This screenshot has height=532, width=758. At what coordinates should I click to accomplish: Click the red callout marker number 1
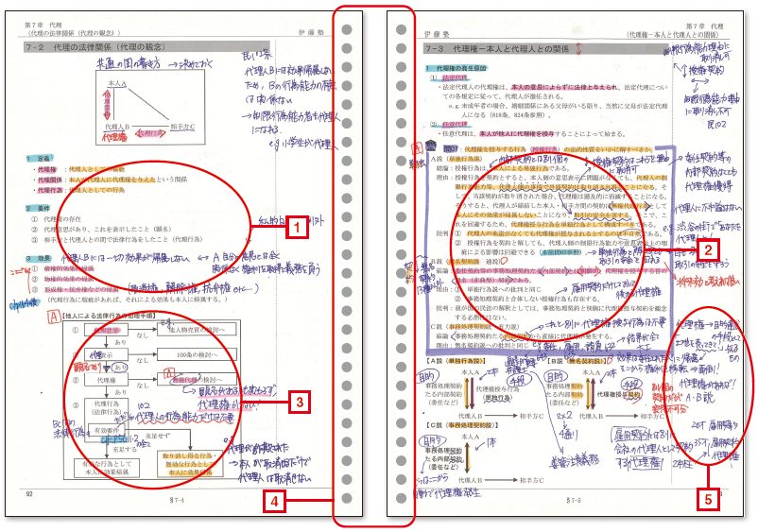click(x=296, y=227)
